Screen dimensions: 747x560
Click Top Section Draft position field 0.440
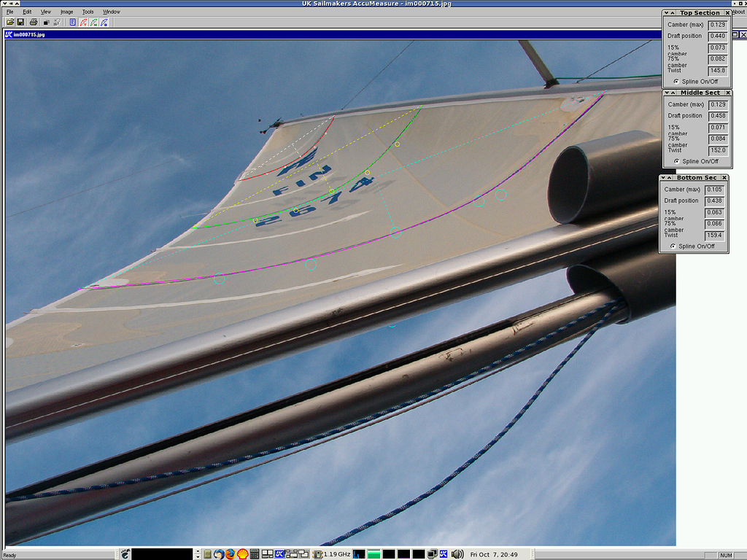click(x=718, y=36)
